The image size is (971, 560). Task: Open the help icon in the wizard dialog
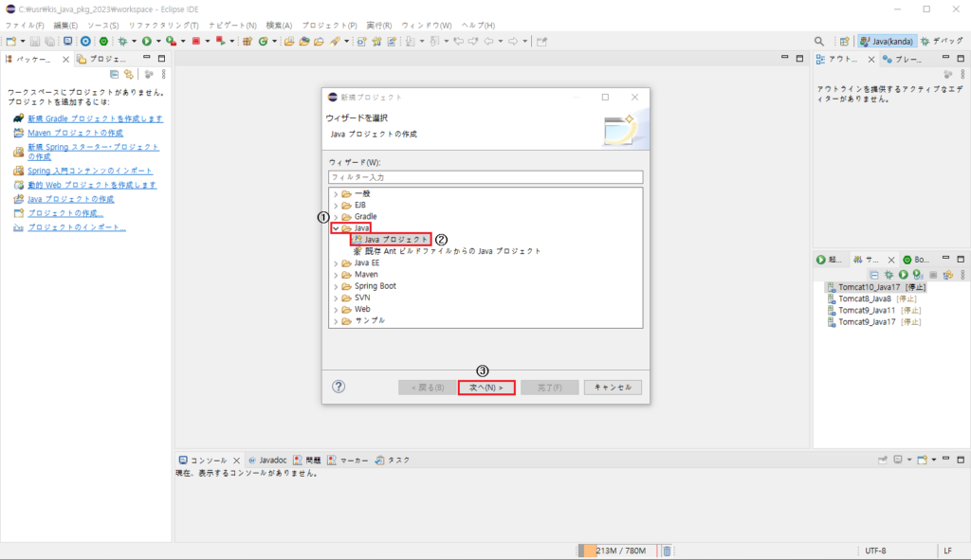(x=339, y=387)
